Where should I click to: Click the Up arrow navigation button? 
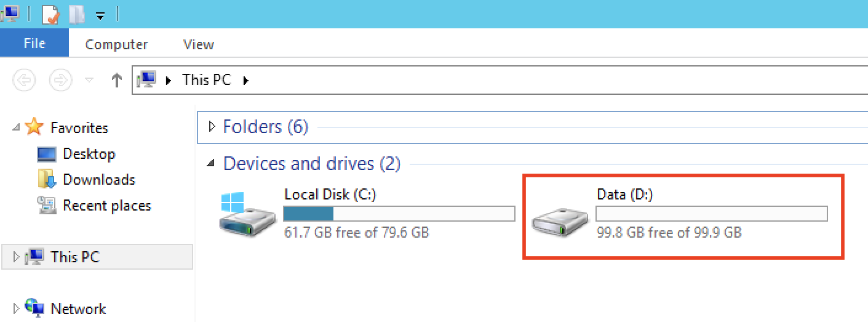(117, 80)
